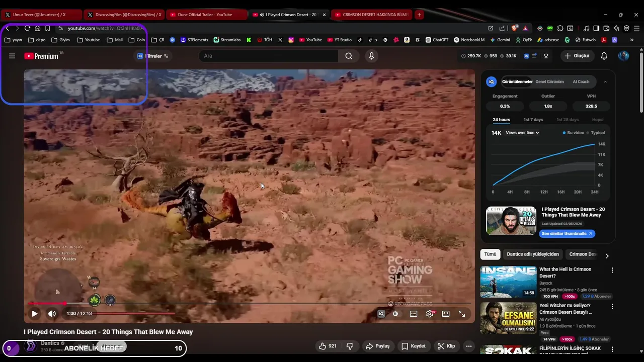The image size is (644, 362).
Task: Share video with Paylaş button
Action: (x=378, y=346)
